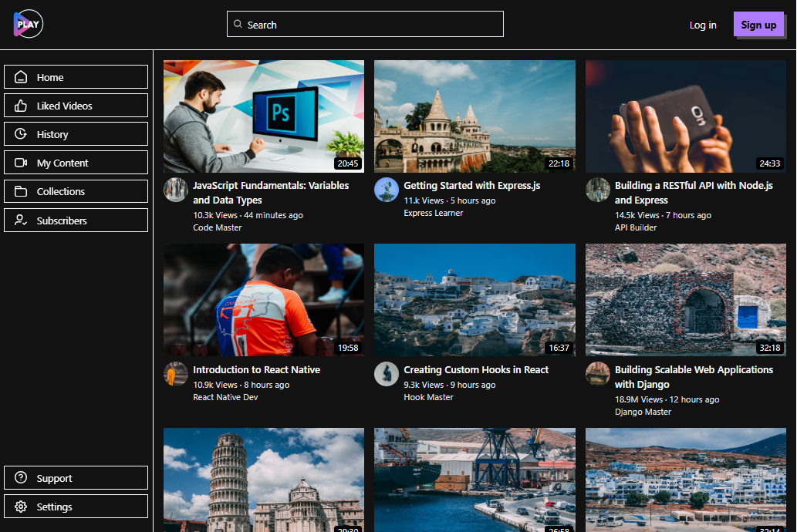Click the 32:18 duration badge
The image size is (797, 532).
pyautogui.click(x=769, y=348)
